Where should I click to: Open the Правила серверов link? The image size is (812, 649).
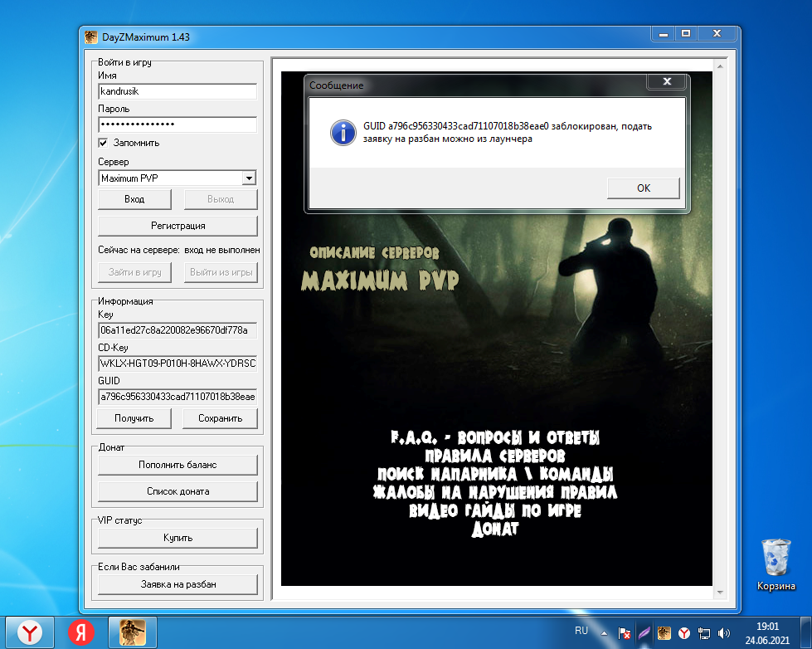pyautogui.click(x=495, y=456)
